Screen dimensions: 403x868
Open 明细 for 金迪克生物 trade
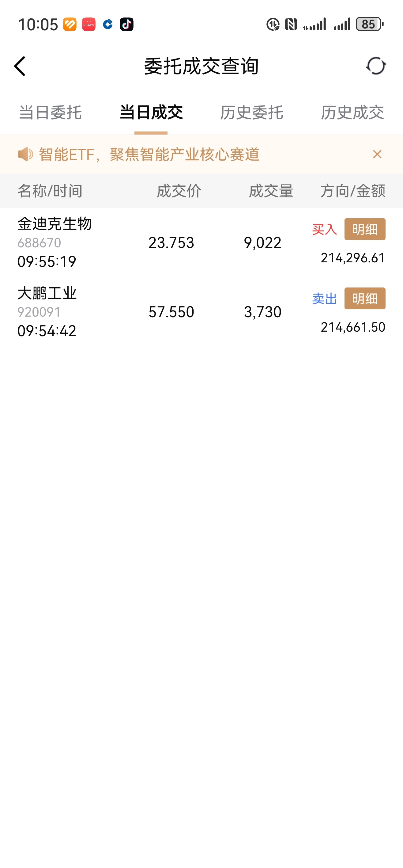[x=365, y=230]
